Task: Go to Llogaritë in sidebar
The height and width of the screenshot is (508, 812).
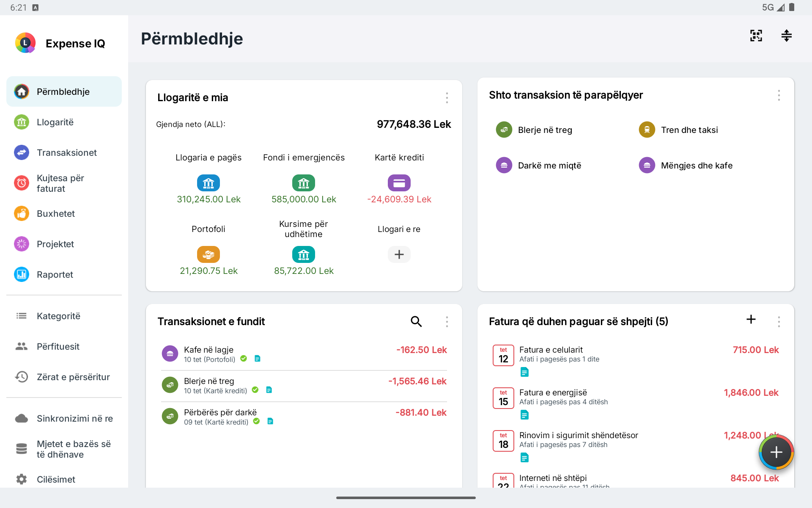Action: coord(64,122)
